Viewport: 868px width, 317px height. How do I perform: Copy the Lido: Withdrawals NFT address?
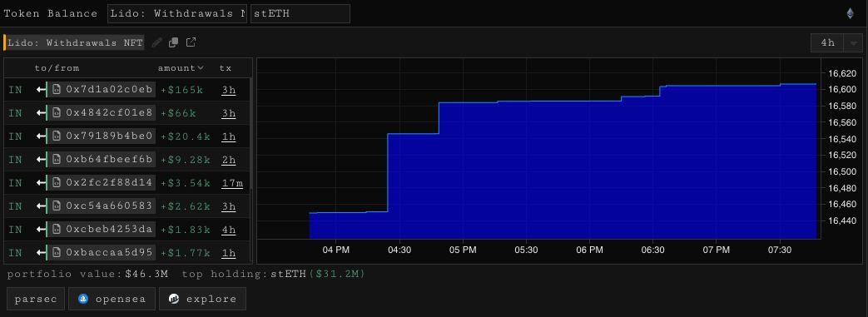tap(173, 42)
